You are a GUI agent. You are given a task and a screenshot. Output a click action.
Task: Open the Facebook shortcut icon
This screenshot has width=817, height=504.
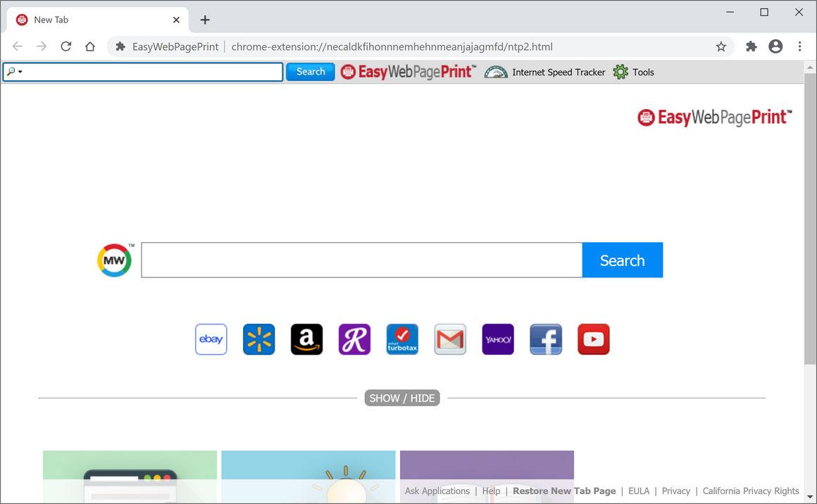tap(546, 339)
